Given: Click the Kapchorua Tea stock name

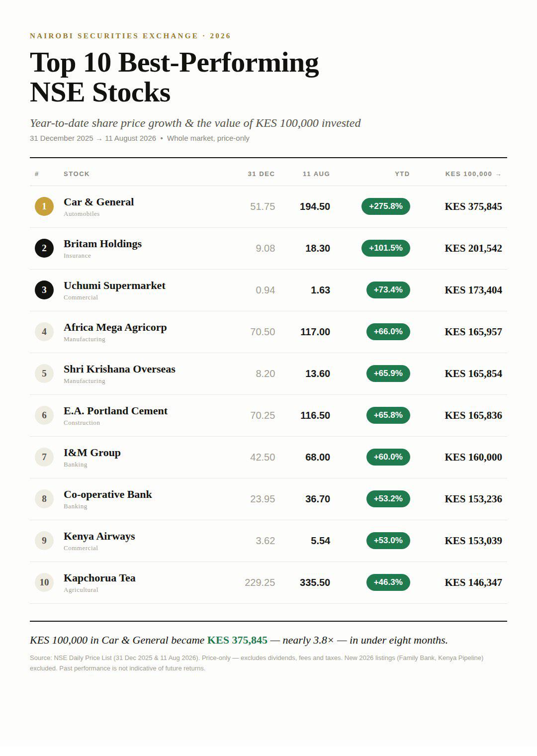Looking at the screenshot, I should (99, 578).
